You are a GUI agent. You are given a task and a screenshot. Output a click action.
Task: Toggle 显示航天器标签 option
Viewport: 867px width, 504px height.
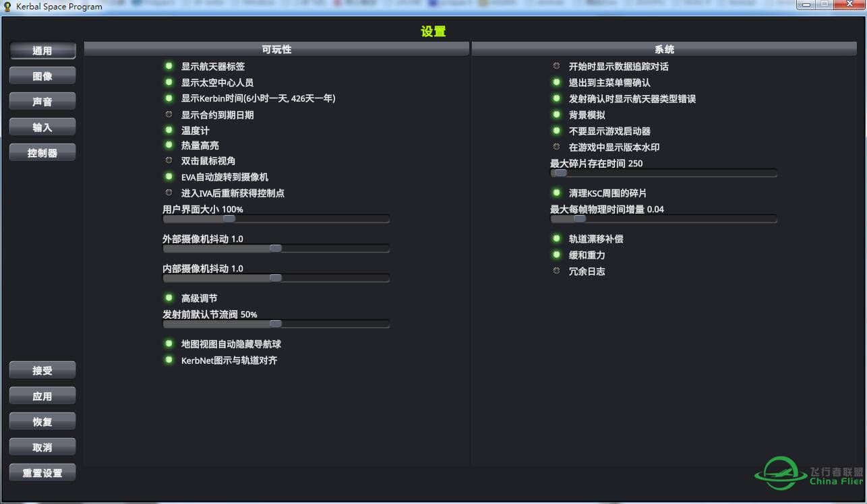tap(169, 66)
